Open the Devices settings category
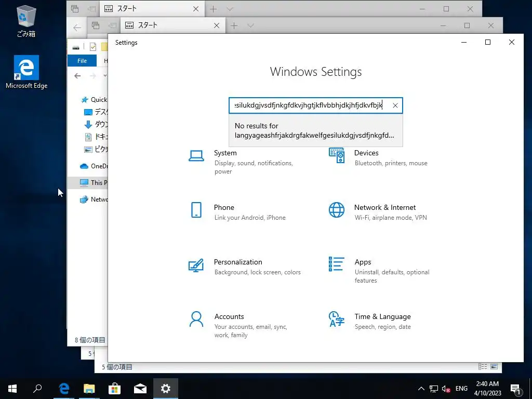Viewport: 532px width, 399px height. [x=378, y=158]
